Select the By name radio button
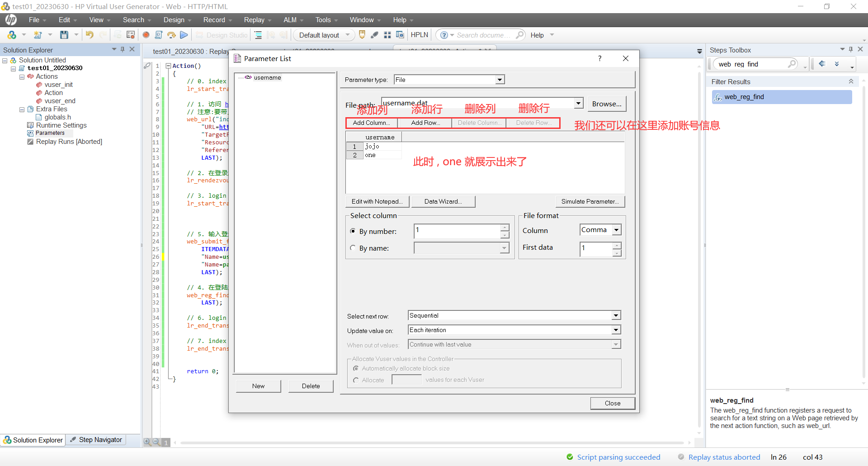Viewport: 868px width, 466px height. coord(353,248)
